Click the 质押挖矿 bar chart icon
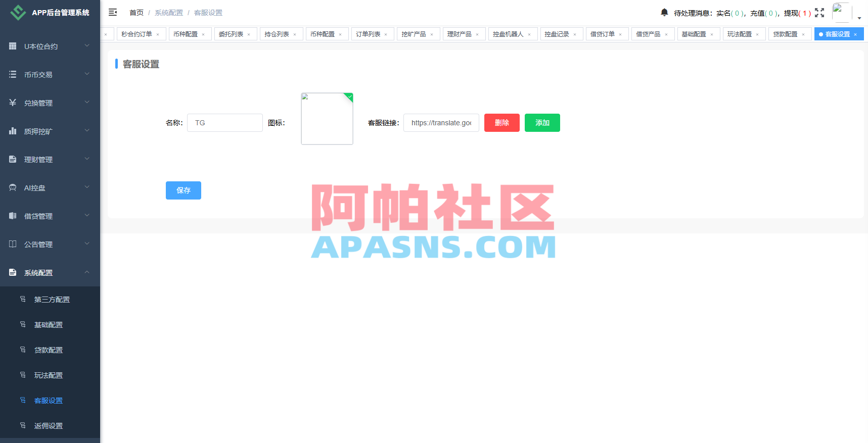The width and height of the screenshot is (868, 443). point(13,131)
